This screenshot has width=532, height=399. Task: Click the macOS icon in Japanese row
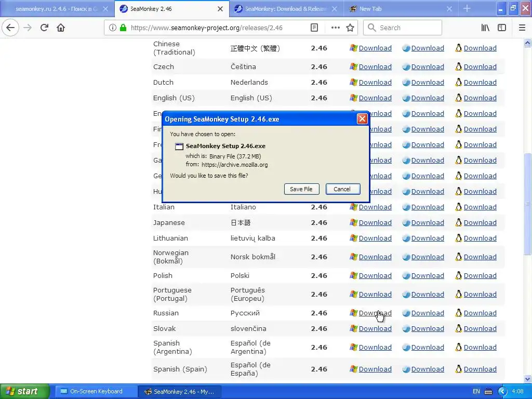(x=406, y=222)
